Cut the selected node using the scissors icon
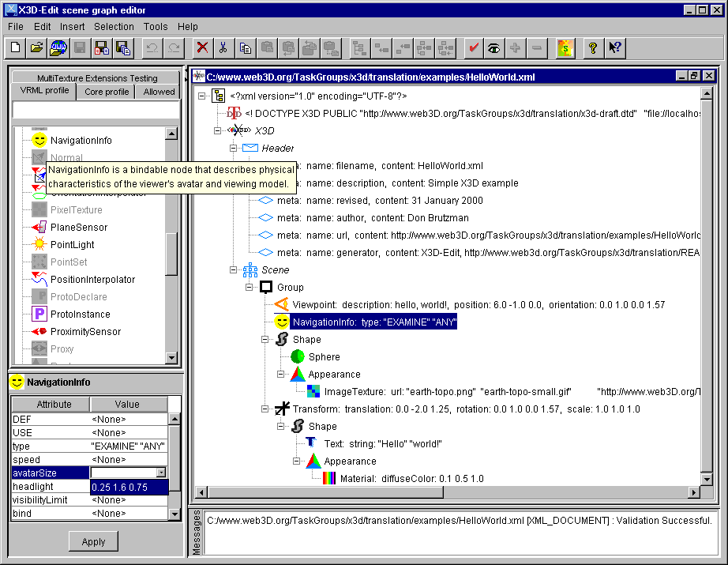The image size is (728, 565). [223, 48]
